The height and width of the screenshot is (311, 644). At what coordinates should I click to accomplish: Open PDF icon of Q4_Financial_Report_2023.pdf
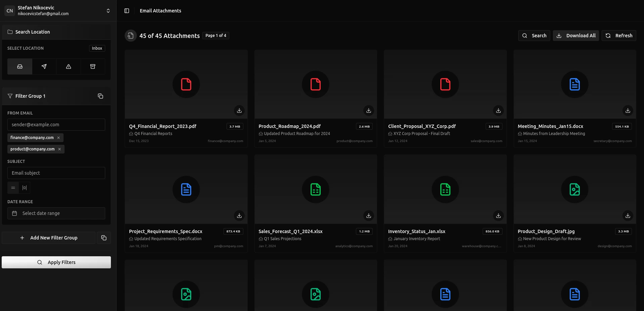coord(186,84)
